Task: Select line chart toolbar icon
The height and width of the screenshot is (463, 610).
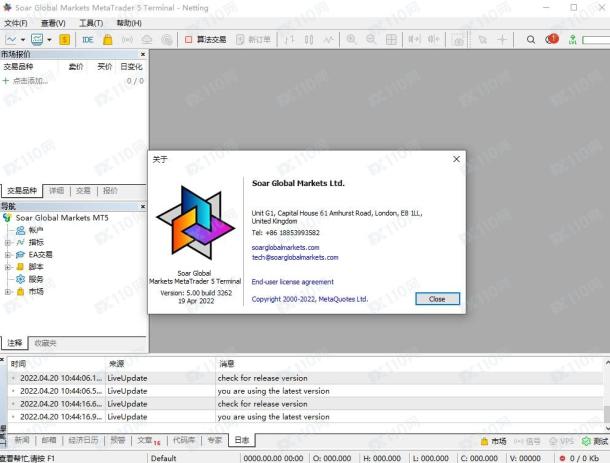Action: pos(329,40)
